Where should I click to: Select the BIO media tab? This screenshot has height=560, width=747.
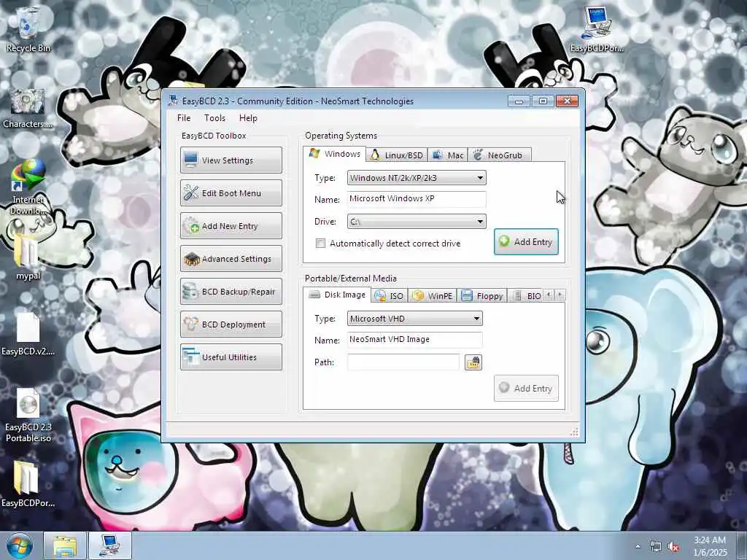[x=525, y=296]
